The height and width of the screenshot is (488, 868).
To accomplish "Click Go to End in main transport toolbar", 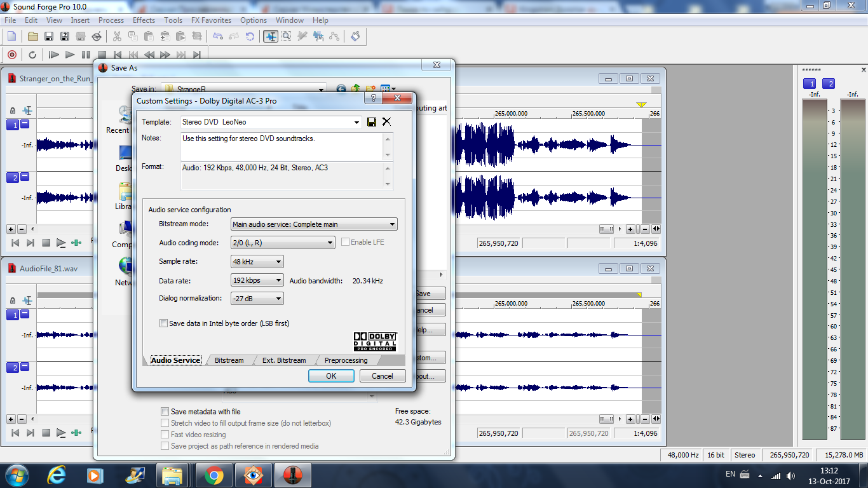I will click(197, 55).
